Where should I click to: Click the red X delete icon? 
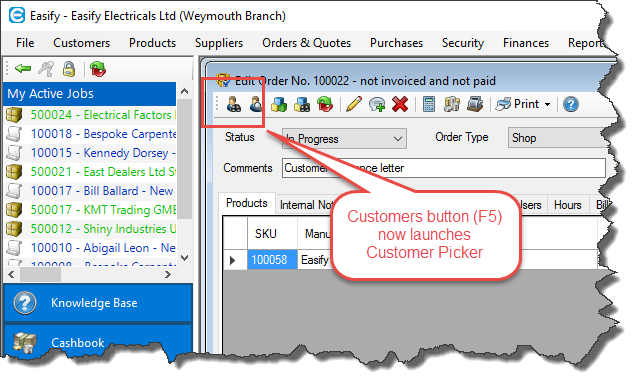[x=400, y=104]
